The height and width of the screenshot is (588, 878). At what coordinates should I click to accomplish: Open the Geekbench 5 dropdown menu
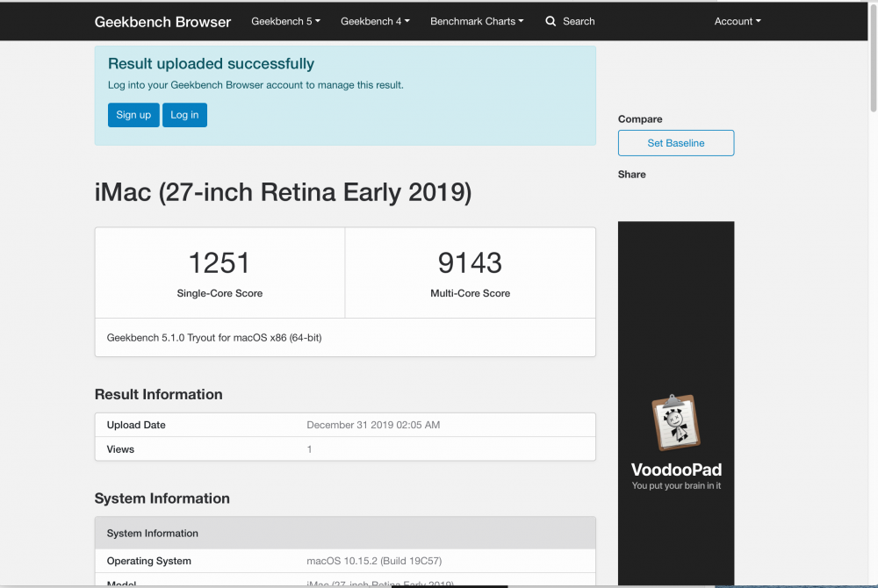(x=285, y=21)
